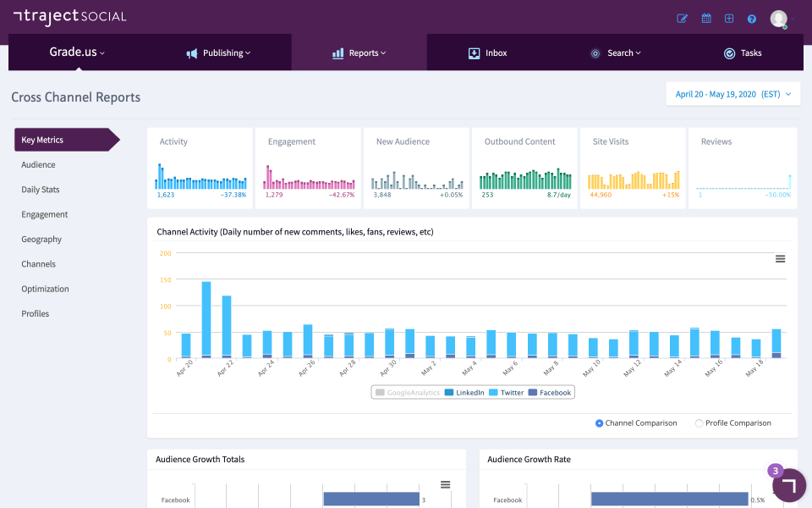Expand the Publishing dropdown menu
Viewport: 812px width, 508px height.
[x=219, y=53]
